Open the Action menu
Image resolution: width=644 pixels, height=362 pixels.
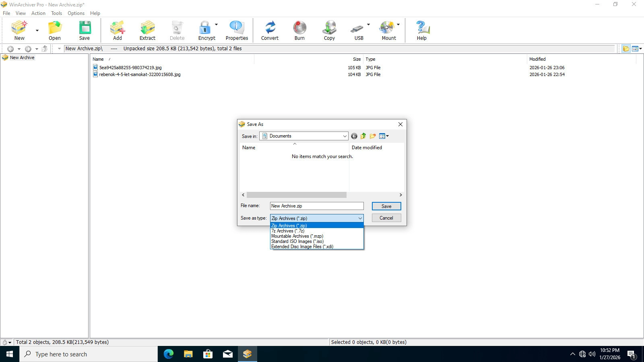tap(38, 13)
